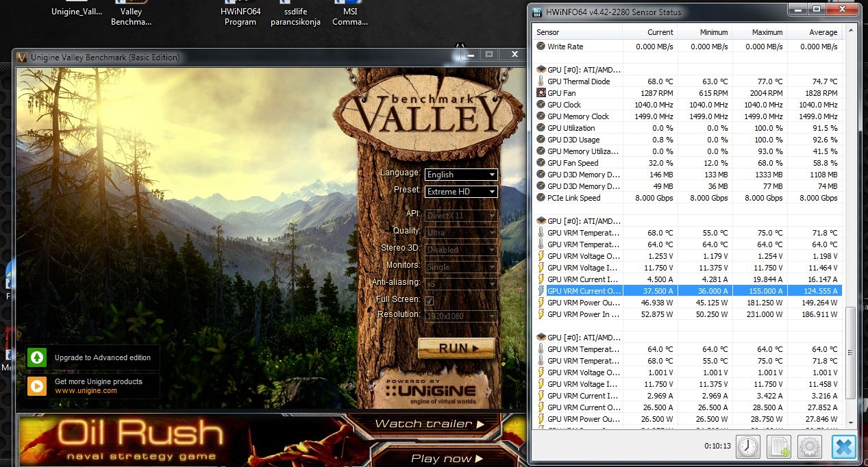868x467 pixels.
Task: Click the Average column header
Action: click(x=814, y=32)
